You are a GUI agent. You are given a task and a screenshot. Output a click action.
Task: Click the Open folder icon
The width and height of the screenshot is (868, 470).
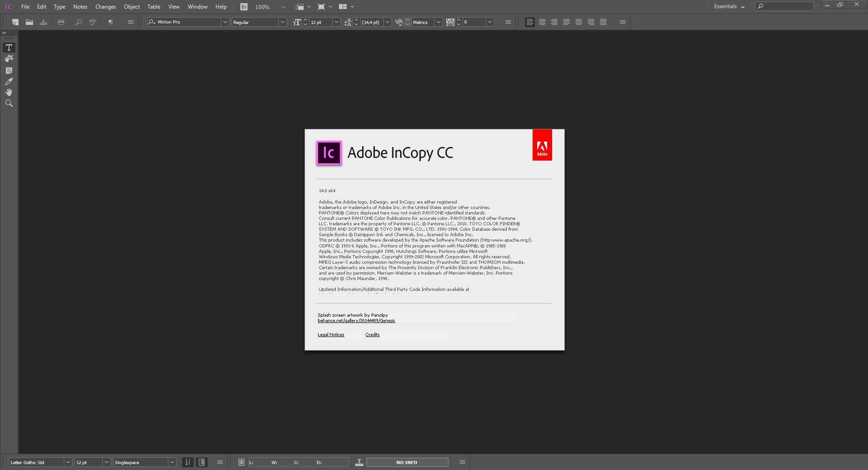pyautogui.click(x=29, y=22)
